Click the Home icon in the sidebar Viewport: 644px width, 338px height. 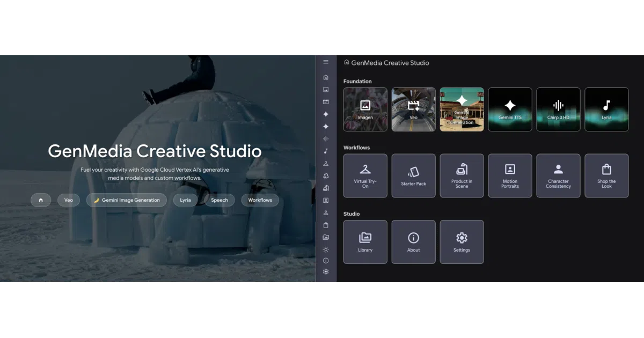click(326, 77)
